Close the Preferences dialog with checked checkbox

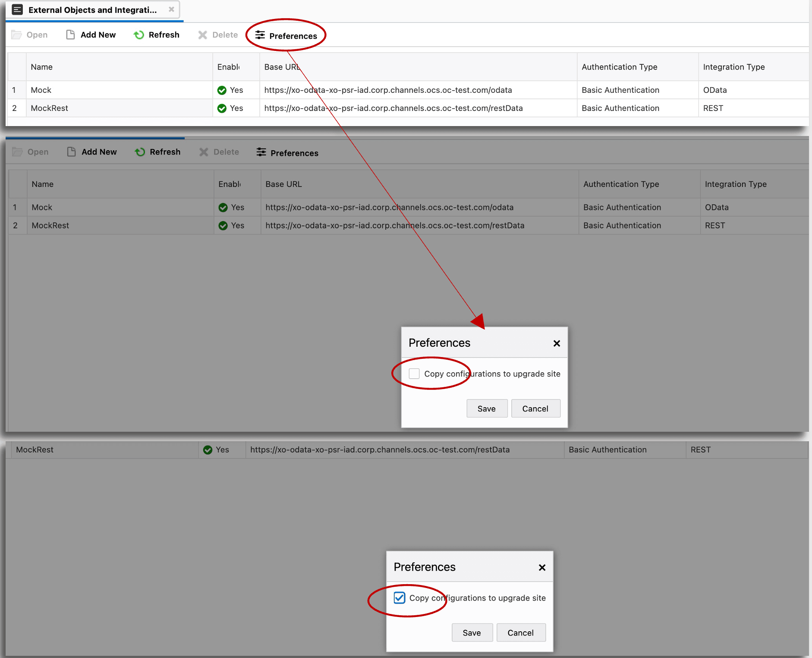[x=542, y=567]
